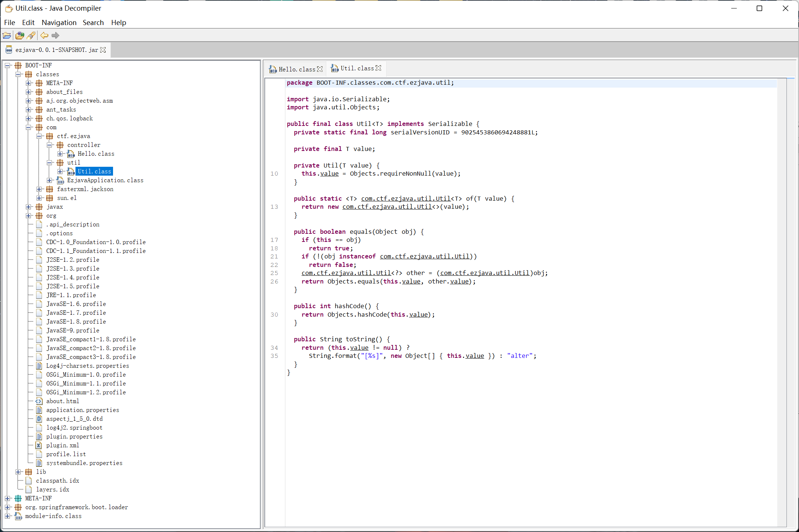The image size is (799, 532).
Task: Open the File menu
Action: click(x=10, y=22)
